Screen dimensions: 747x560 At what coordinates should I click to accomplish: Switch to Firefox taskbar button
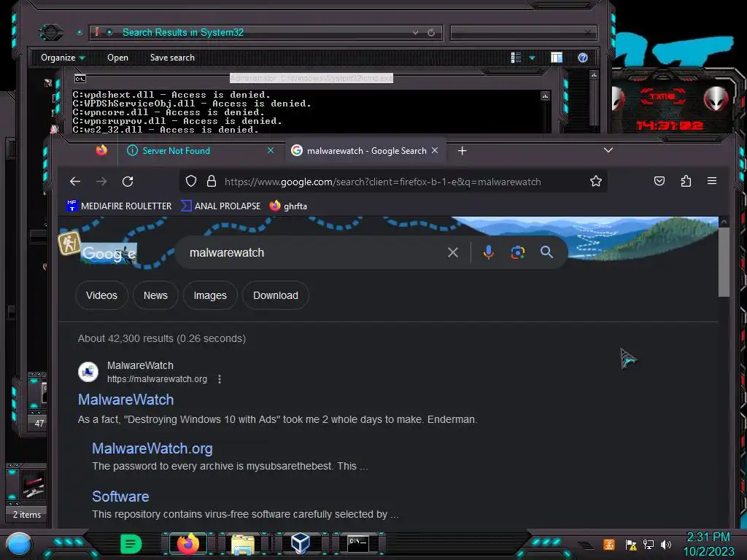(187, 544)
